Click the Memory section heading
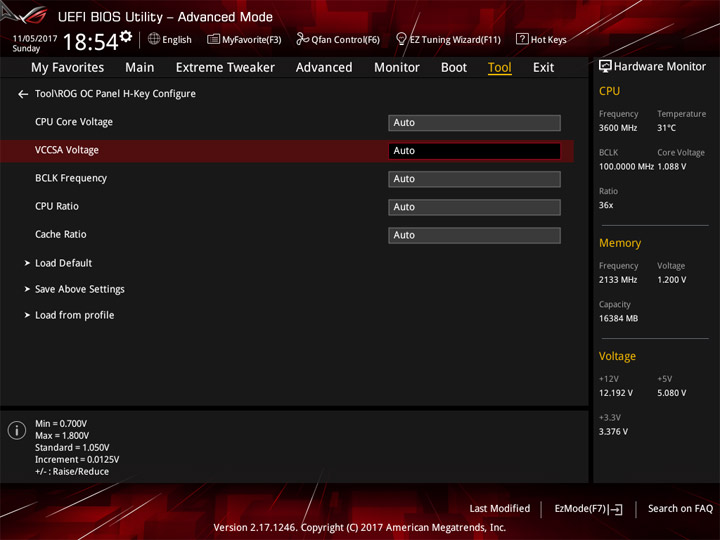This screenshot has height=540, width=720. [x=620, y=243]
